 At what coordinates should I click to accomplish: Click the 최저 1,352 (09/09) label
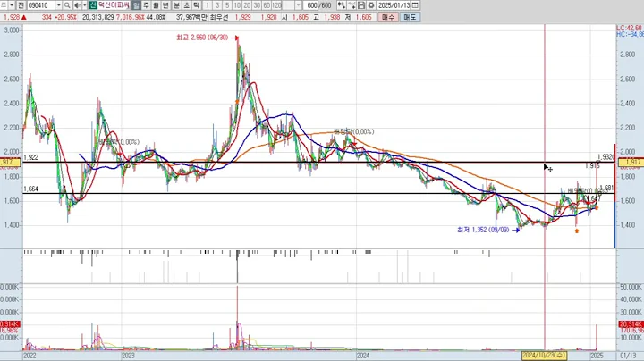point(483,230)
